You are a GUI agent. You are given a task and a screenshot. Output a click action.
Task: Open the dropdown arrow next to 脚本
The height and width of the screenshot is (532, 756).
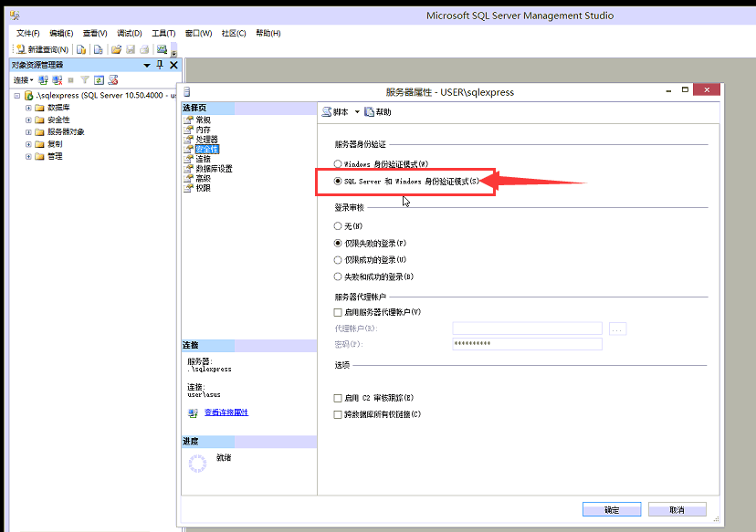pyautogui.click(x=357, y=112)
